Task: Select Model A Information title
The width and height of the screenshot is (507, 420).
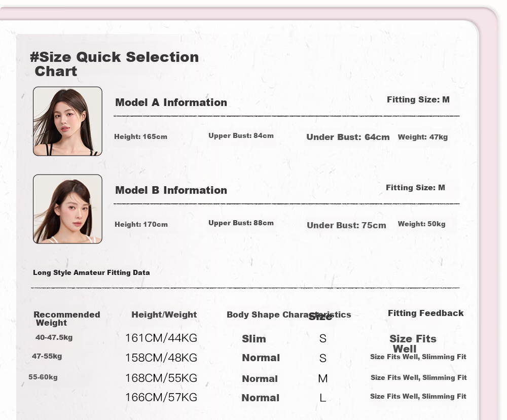Action: 171,102
